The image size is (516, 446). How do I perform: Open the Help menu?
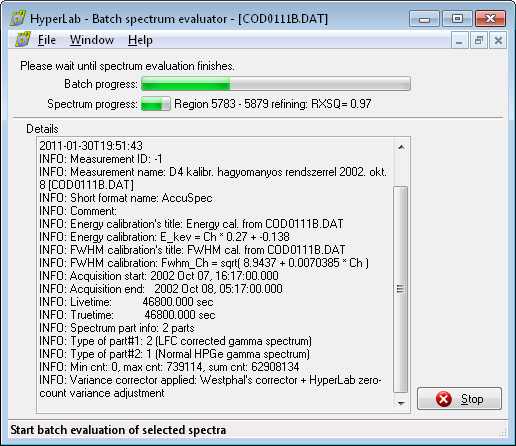[x=140, y=40]
